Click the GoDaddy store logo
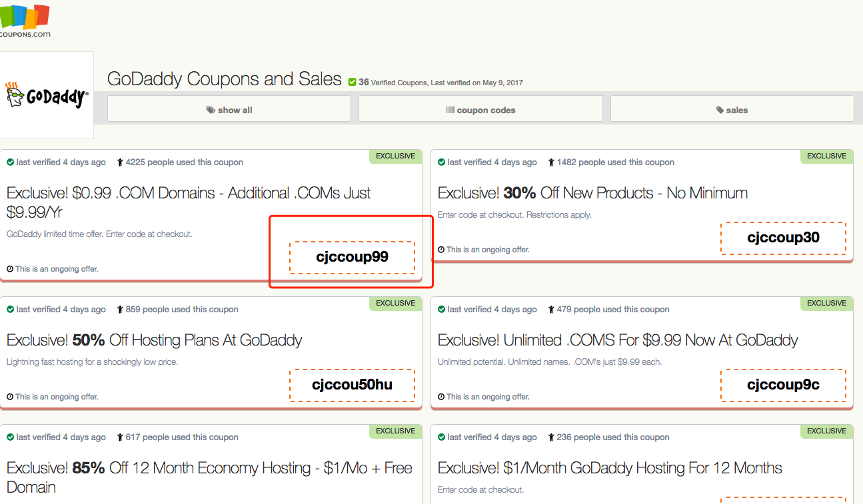The image size is (863, 504). coord(46,95)
